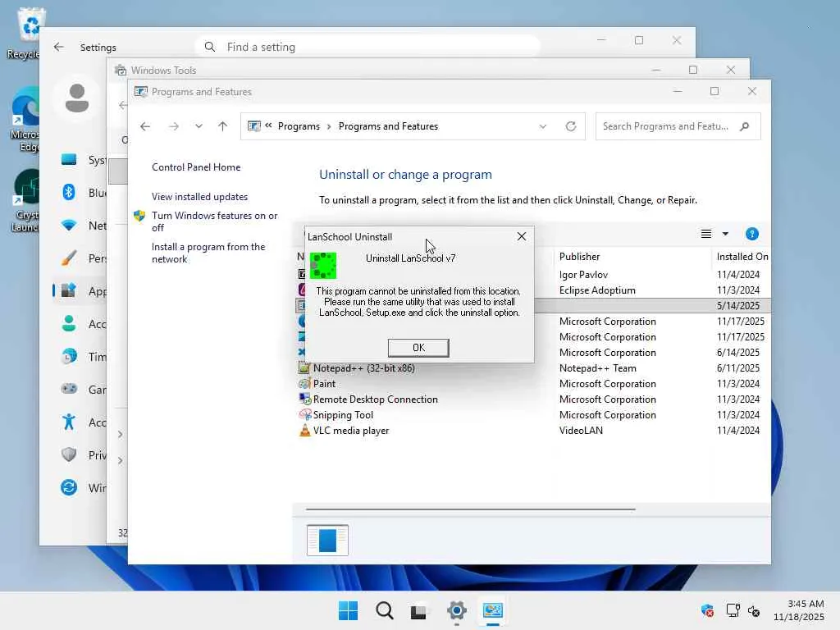The height and width of the screenshot is (630, 840).
Task: Open Accounts icon in Settings sidebar
Action: [69, 323]
